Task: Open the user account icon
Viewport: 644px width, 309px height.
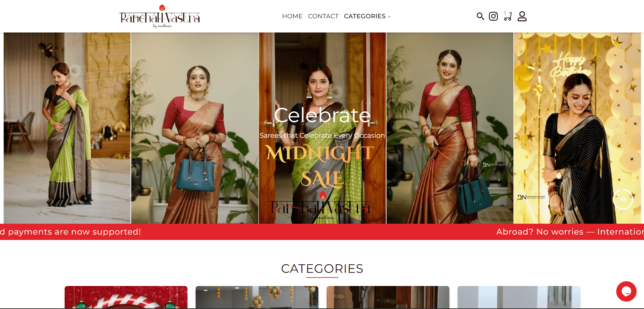Action: coord(522,16)
